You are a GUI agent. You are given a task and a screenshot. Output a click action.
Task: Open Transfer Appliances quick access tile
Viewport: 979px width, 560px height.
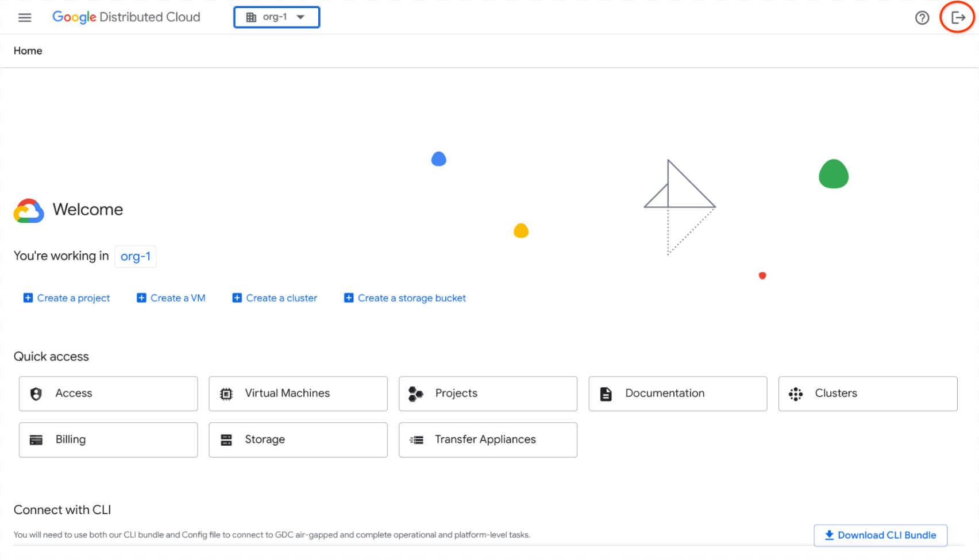point(487,440)
